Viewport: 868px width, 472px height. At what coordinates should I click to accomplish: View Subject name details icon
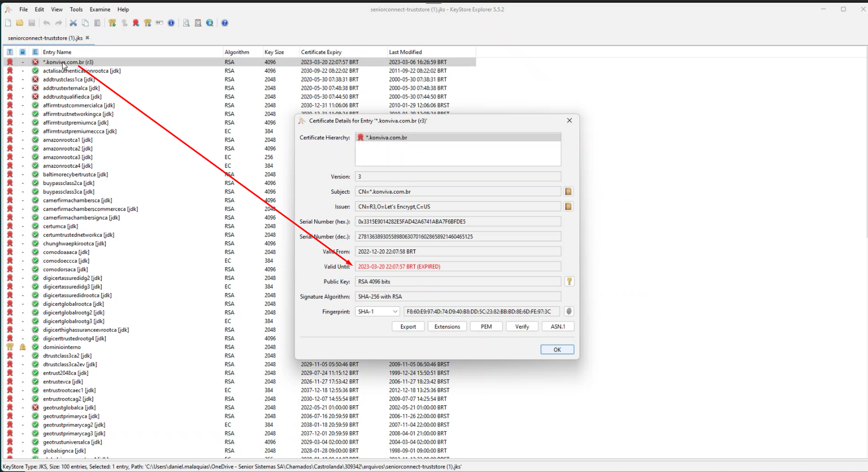tap(569, 191)
